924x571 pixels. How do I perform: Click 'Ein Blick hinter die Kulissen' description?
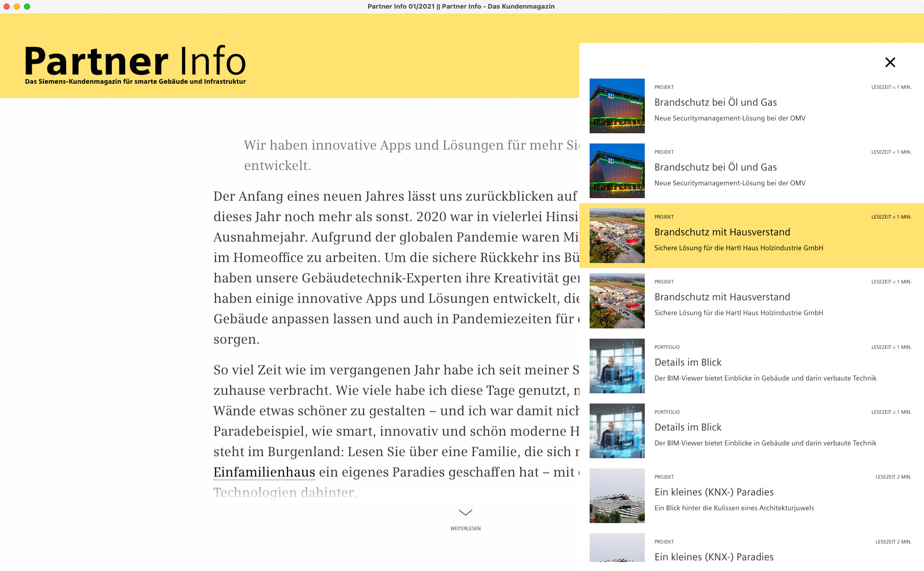[x=734, y=508]
